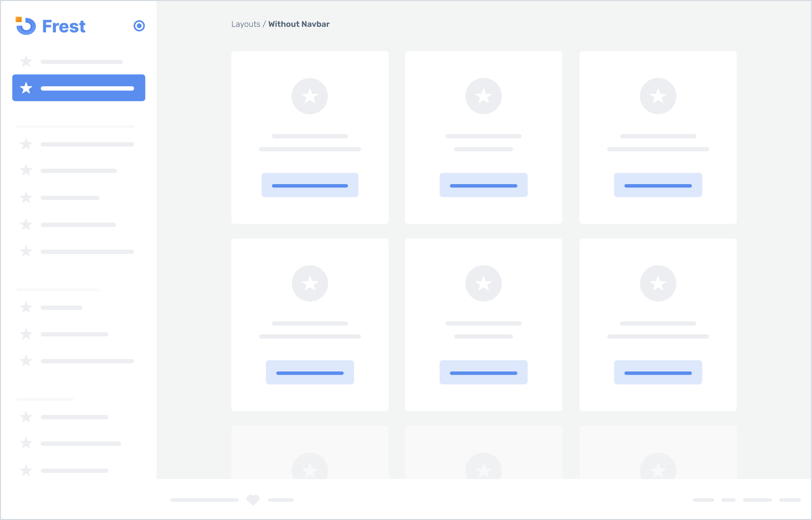
Task: Click the star avatar in top-middle card
Action: (x=483, y=96)
